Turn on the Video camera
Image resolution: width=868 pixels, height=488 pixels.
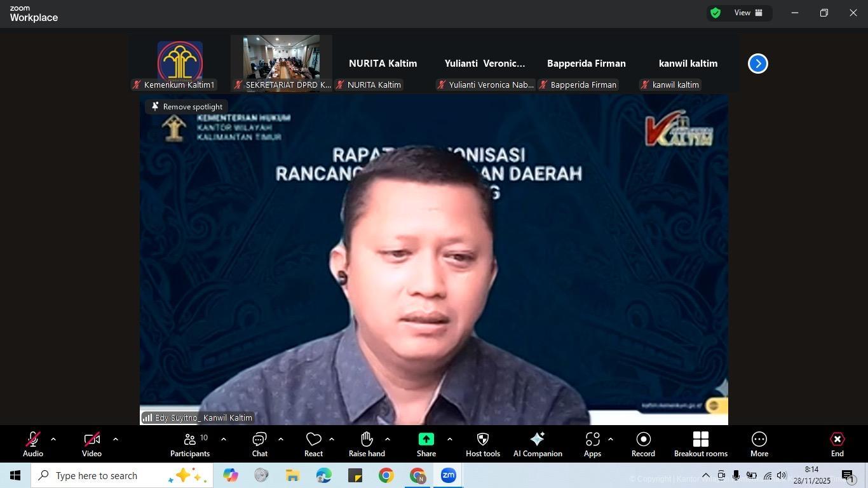tap(92, 444)
